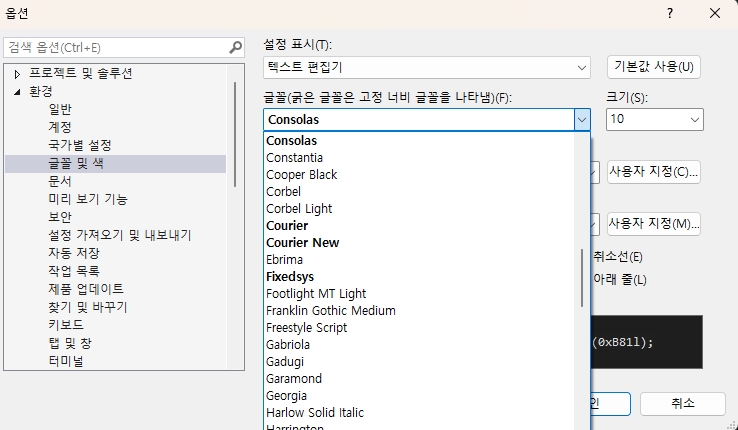Click the 사용자 지정(C) button
Image resolution: width=738 pixels, height=430 pixels.
pos(654,172)
